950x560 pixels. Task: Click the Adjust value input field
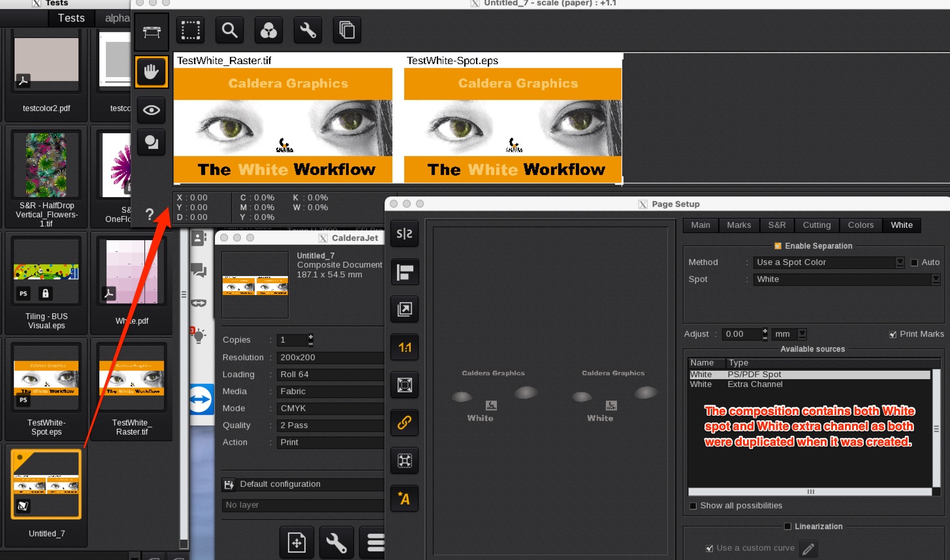[x=742, y=334]
